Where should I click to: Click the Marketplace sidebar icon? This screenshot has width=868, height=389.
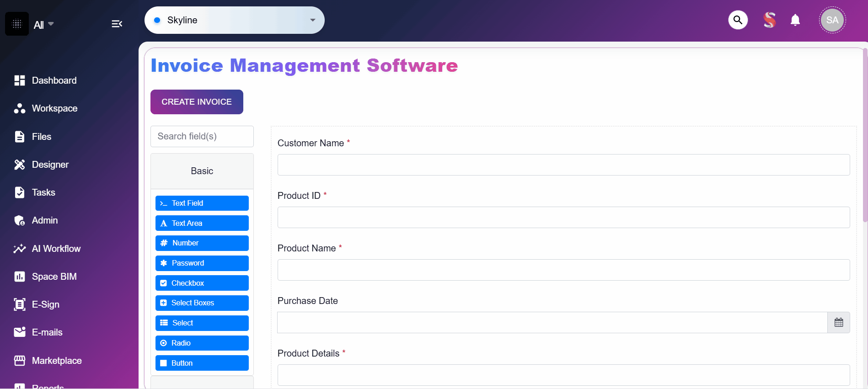point(20,361)
